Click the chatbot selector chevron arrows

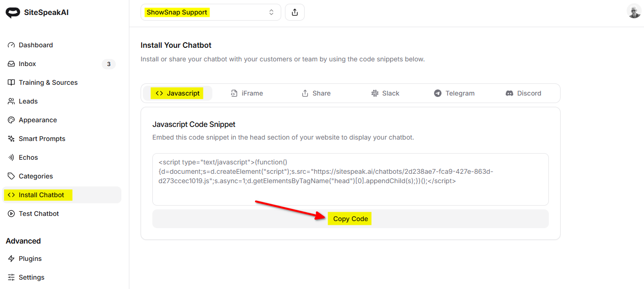click(271, 12)
